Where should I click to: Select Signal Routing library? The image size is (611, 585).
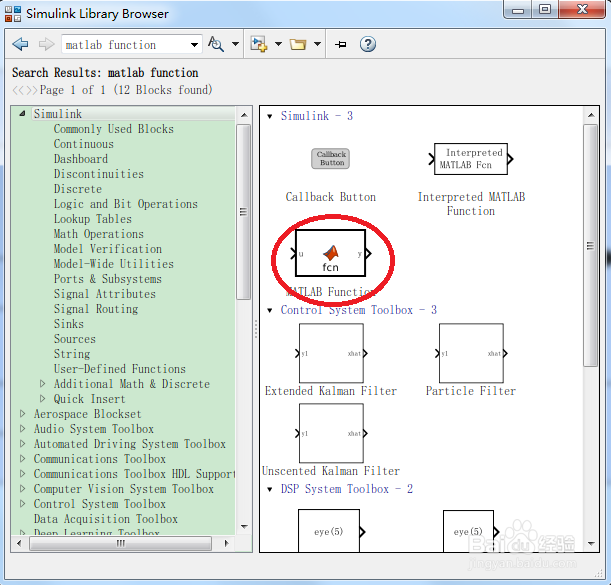(x=96, y=309)
